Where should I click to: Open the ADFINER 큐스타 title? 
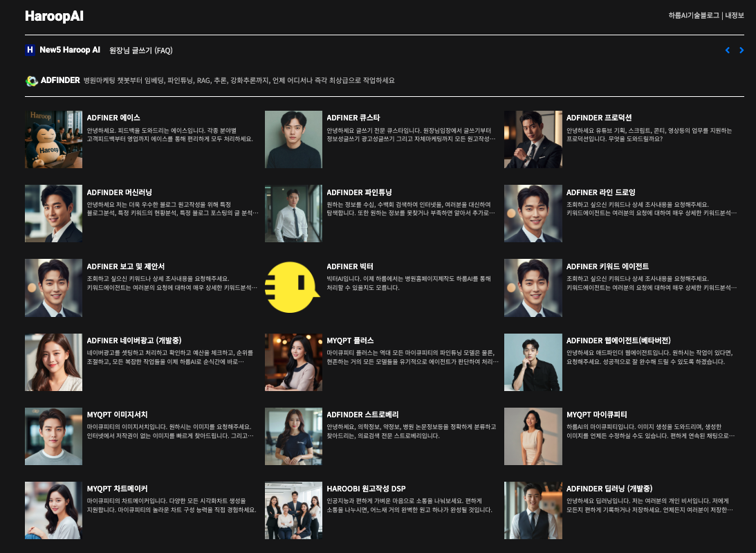(x=353, y=118)
